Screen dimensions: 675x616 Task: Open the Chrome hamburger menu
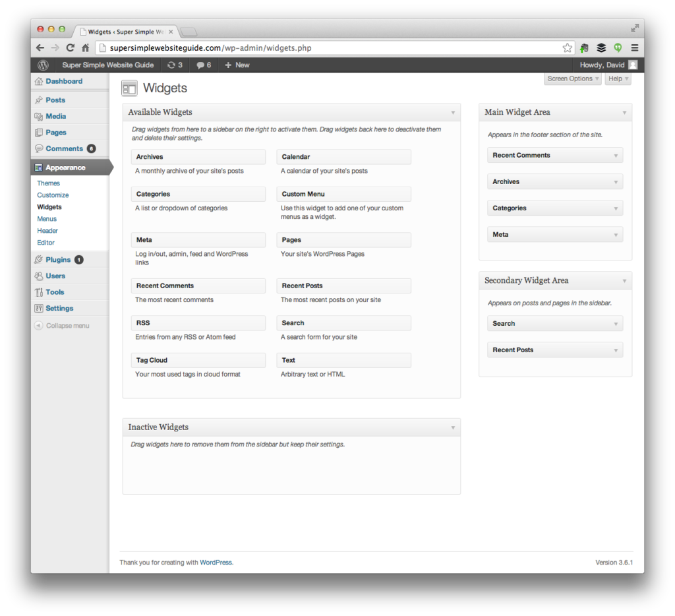635,47
